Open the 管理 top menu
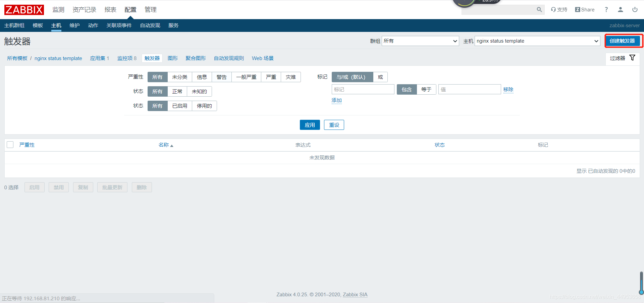644x303 pixels. point(151,10)
